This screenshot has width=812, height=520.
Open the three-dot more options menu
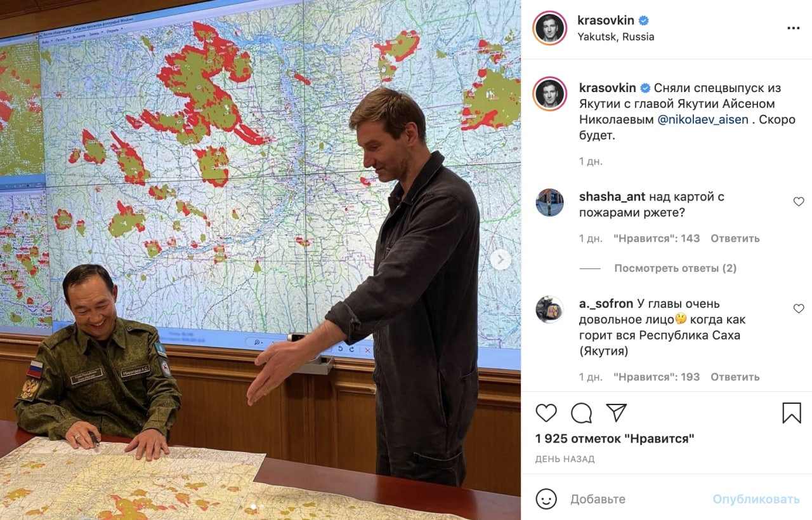(x=793, y=29)
